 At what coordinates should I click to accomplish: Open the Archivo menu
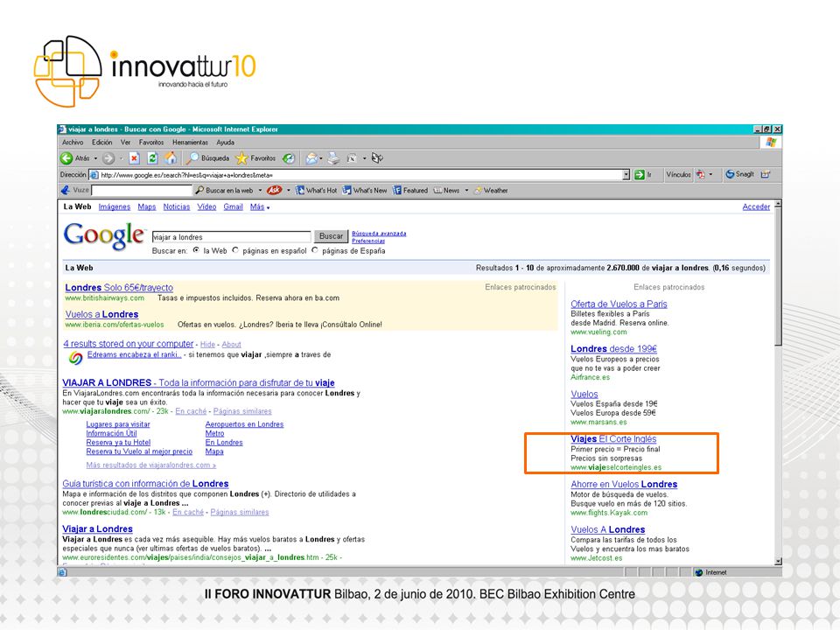(x=73, y=143)
